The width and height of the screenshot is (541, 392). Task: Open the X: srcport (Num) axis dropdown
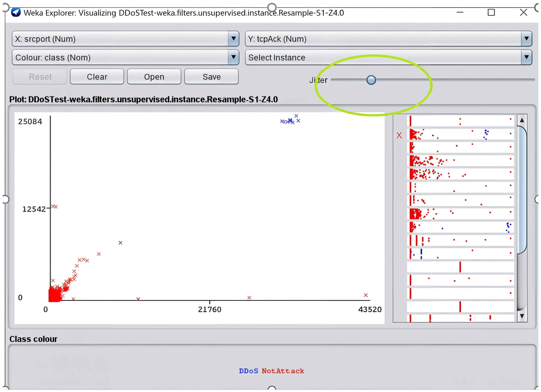click(x=126, y=39)
